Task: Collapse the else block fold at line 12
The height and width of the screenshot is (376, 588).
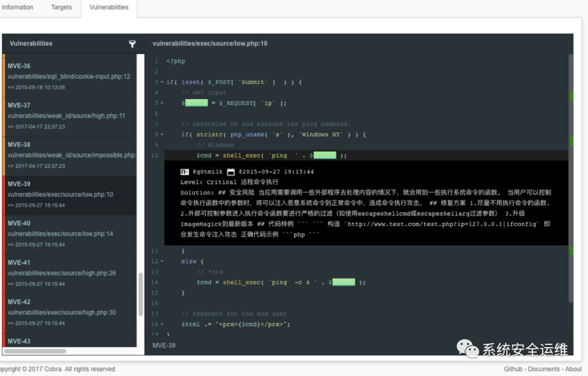Action: [162, 262]
